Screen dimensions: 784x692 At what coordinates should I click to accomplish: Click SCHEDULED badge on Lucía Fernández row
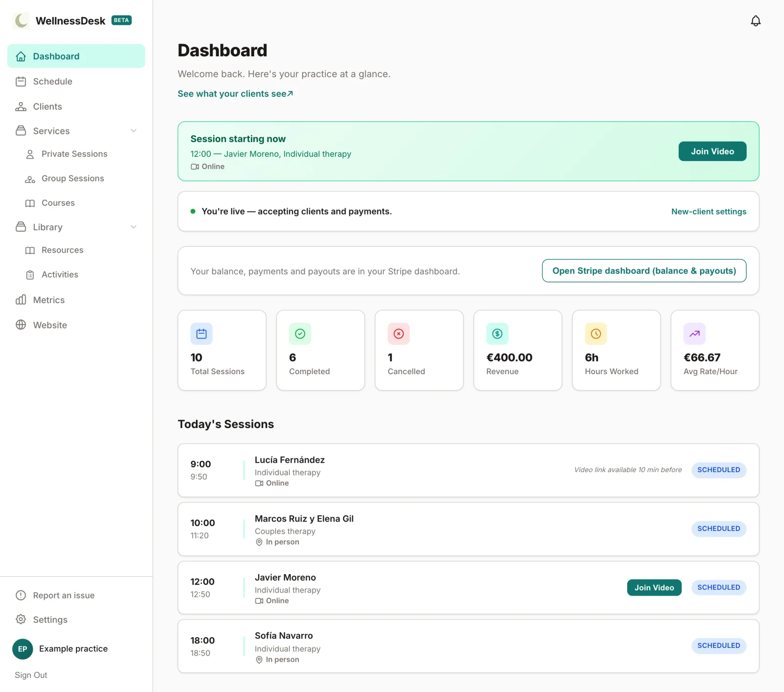719,470
